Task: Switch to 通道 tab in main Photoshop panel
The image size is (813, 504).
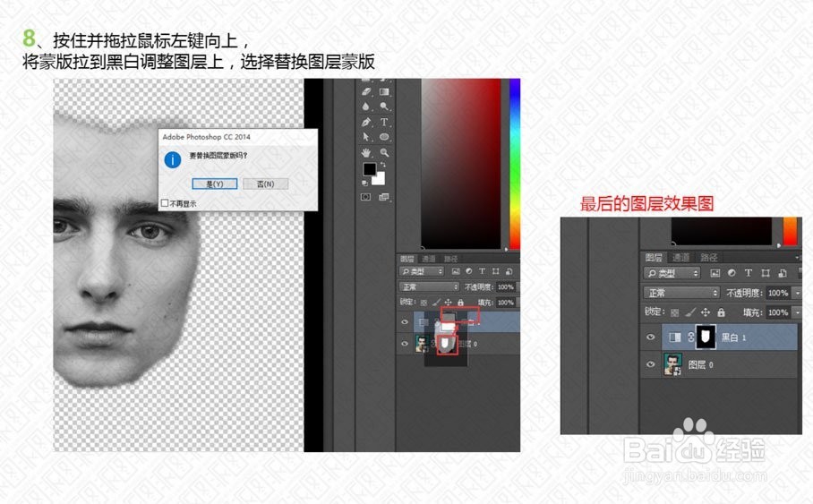Action: [x=429, y=259]
